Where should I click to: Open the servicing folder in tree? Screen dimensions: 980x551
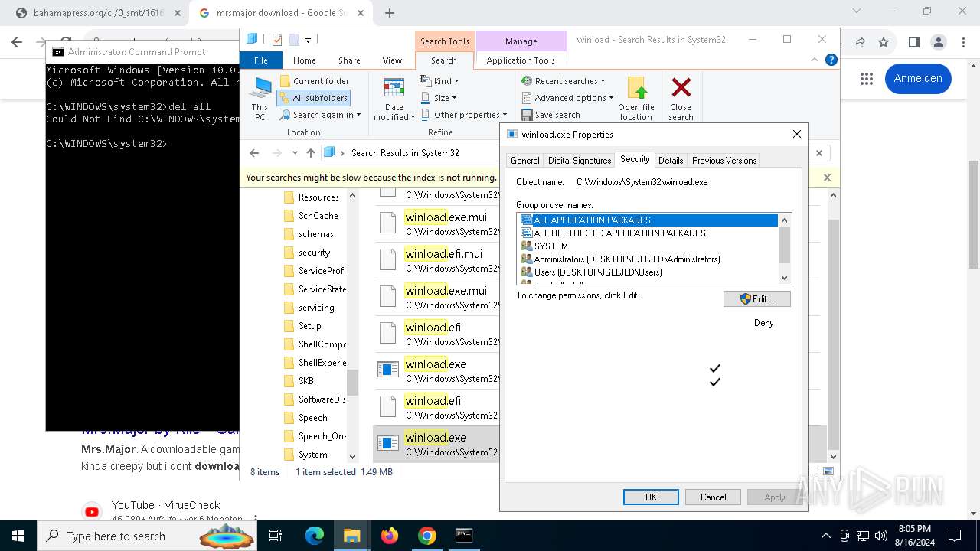click(x=315, y=308)
